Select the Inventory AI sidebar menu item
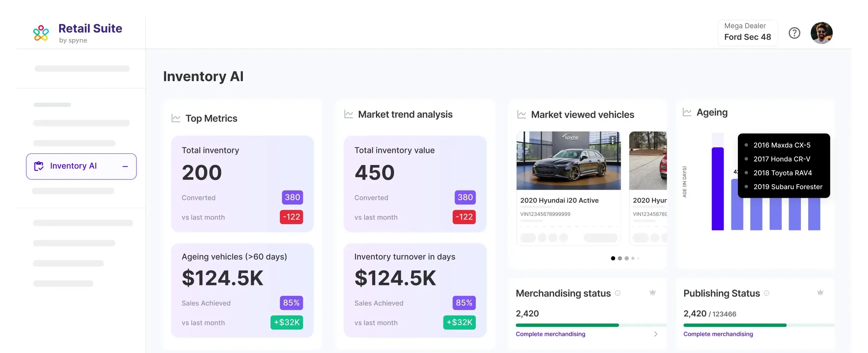The height and width of the screenshot is (353, 868). click(73, 166)
